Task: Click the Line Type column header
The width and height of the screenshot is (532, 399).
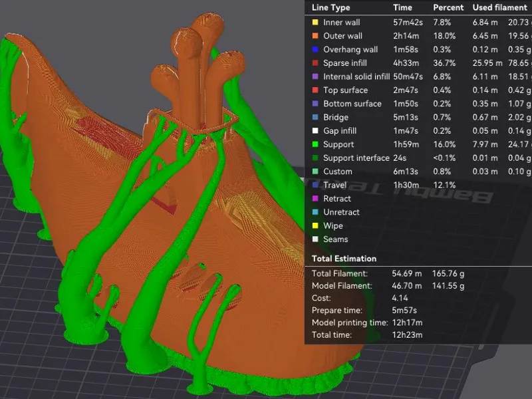Action: [x=331, y=7]
